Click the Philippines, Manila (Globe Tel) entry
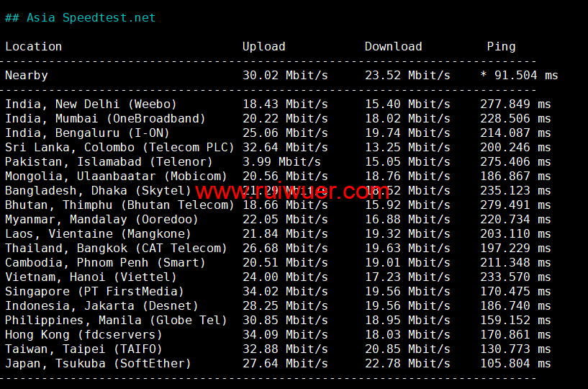 [116, 320]
